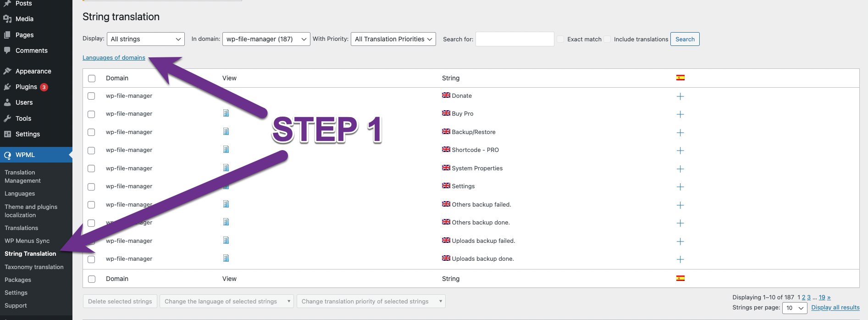868x320 pixels.
Task: Click the Tools wrench icon
Action: pos(7,118)
